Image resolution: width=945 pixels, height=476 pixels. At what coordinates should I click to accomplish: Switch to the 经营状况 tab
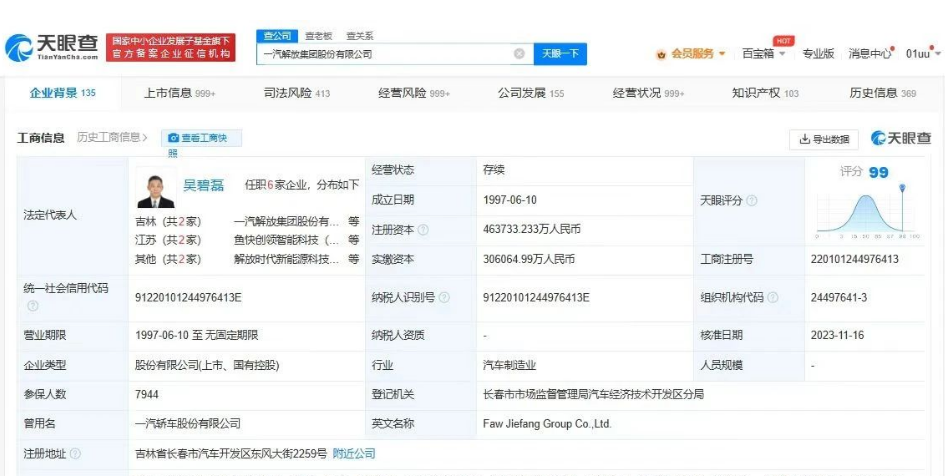click(x=648, y=93)
